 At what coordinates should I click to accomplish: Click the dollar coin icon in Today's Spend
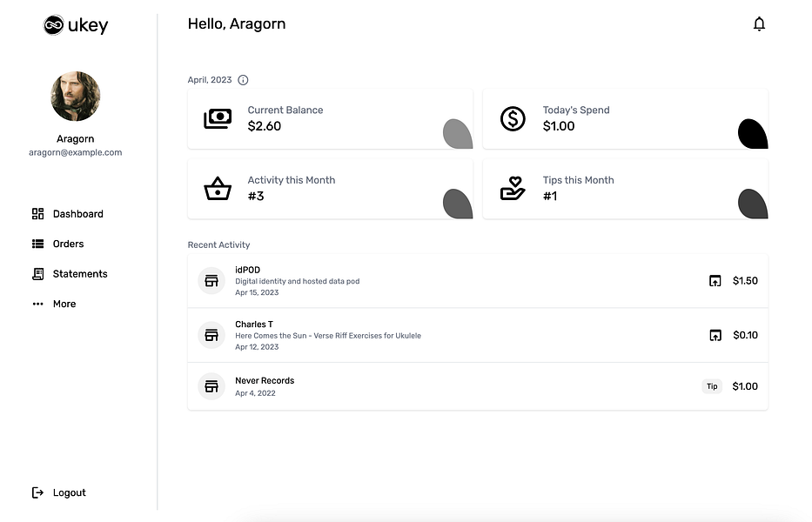tap(513, 118)
